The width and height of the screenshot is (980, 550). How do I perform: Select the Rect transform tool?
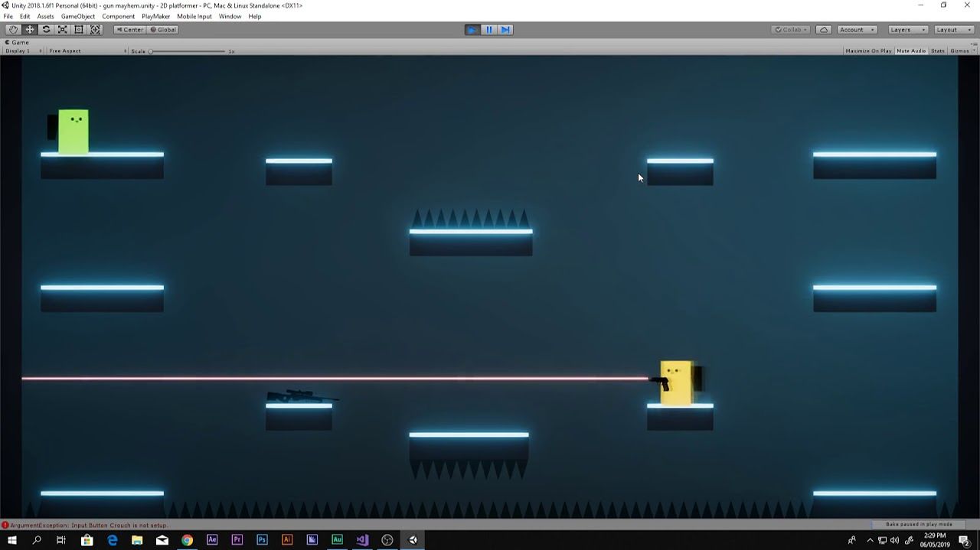click(x=79, y=30)
